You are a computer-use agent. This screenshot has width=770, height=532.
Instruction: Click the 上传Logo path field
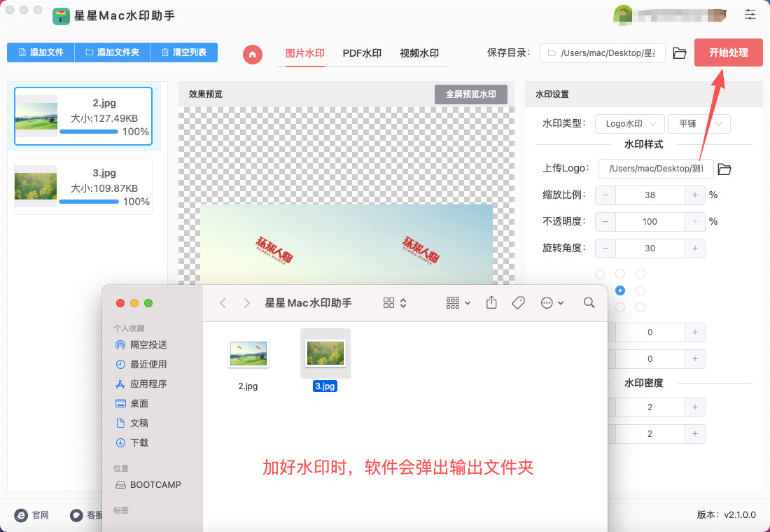click(x=656, y=169)
